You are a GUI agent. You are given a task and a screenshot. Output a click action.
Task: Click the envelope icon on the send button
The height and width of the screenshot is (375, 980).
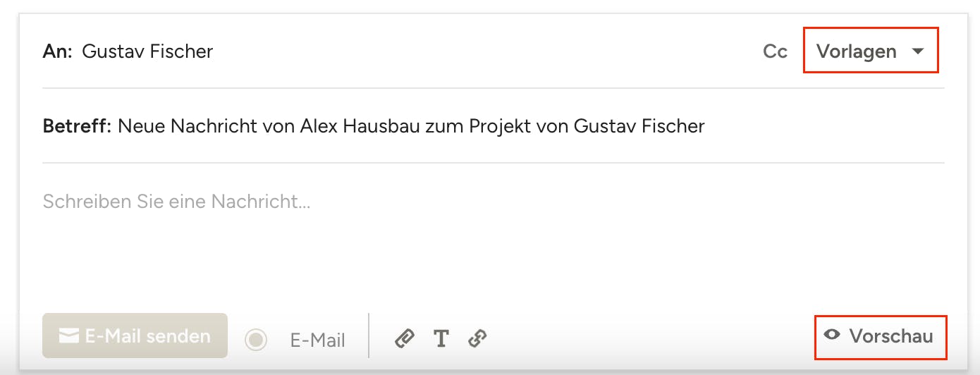68,336
